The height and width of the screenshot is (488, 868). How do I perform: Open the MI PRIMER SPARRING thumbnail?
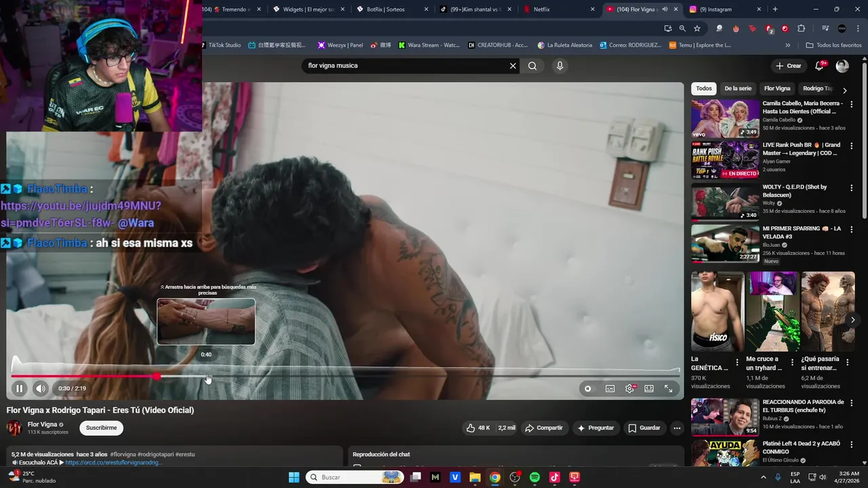click(x=725, y=244)
